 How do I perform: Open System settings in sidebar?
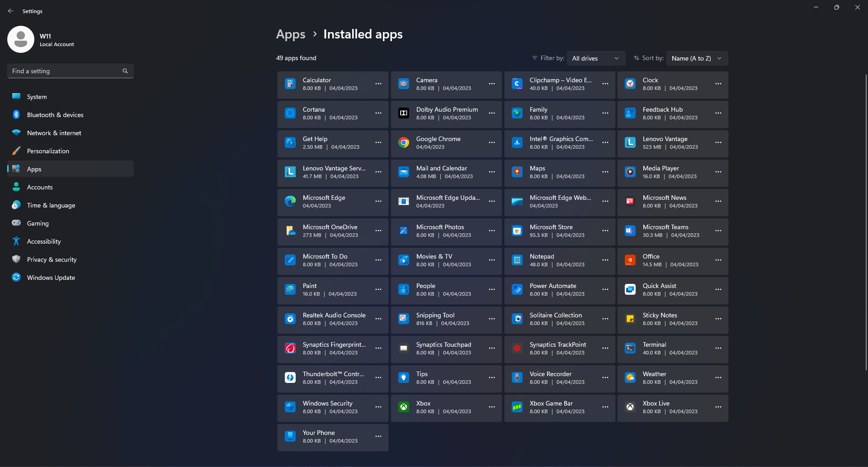coord(71,97)
